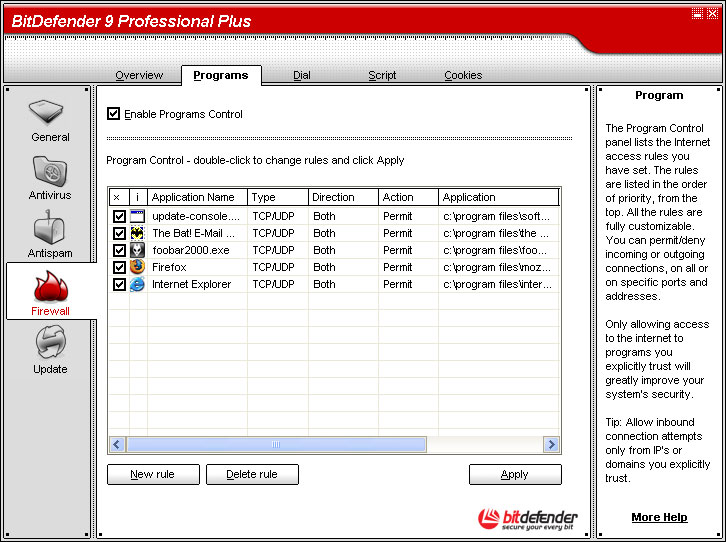
Task: Uncheck The Bat! E-Mail rule checkbox
Action: 119,233
